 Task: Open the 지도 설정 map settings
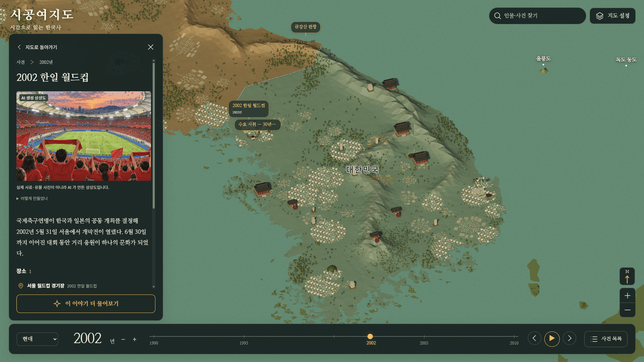[613, 16]
